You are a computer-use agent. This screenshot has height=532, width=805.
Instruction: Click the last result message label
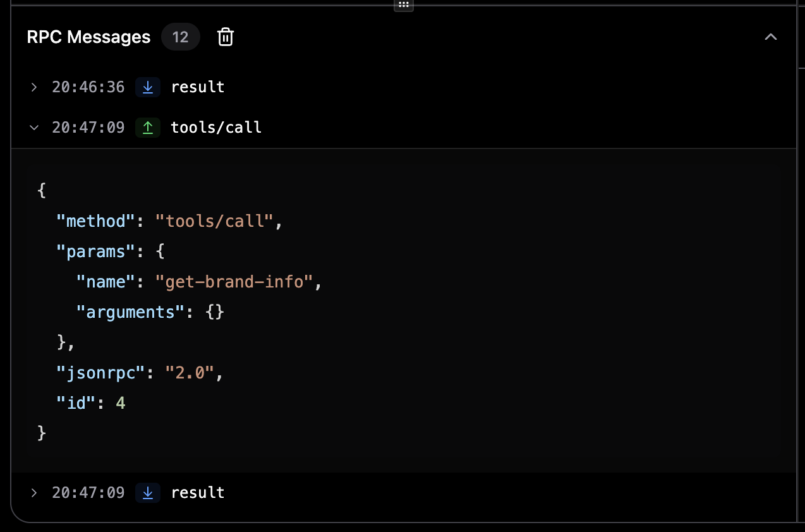click(198, 492)
